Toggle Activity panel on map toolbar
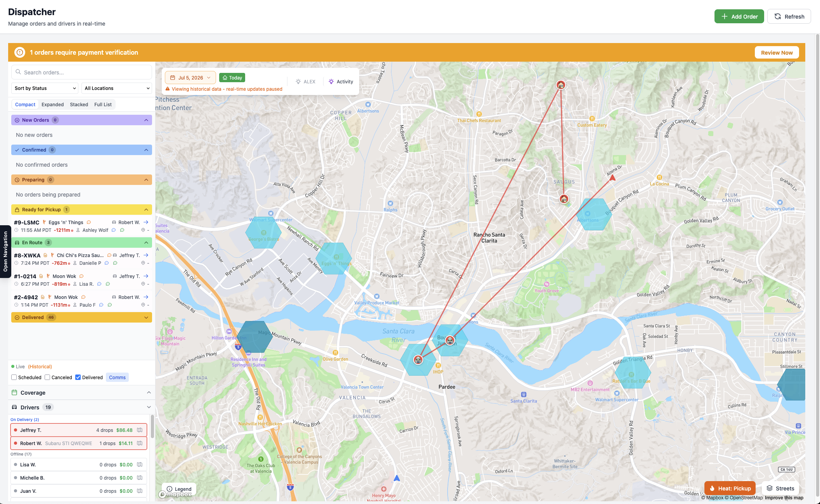 point(341,81)
